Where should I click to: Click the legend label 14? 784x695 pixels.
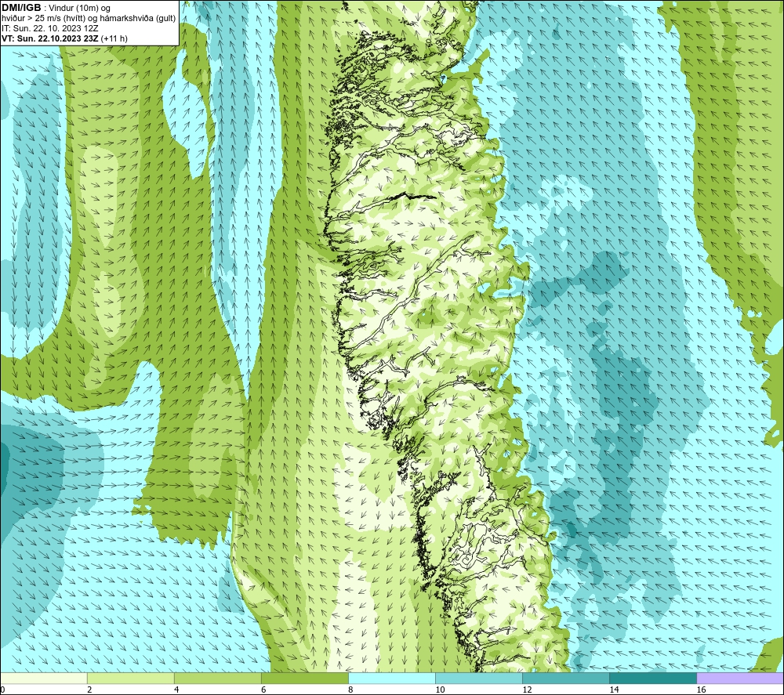click(614, 690)
